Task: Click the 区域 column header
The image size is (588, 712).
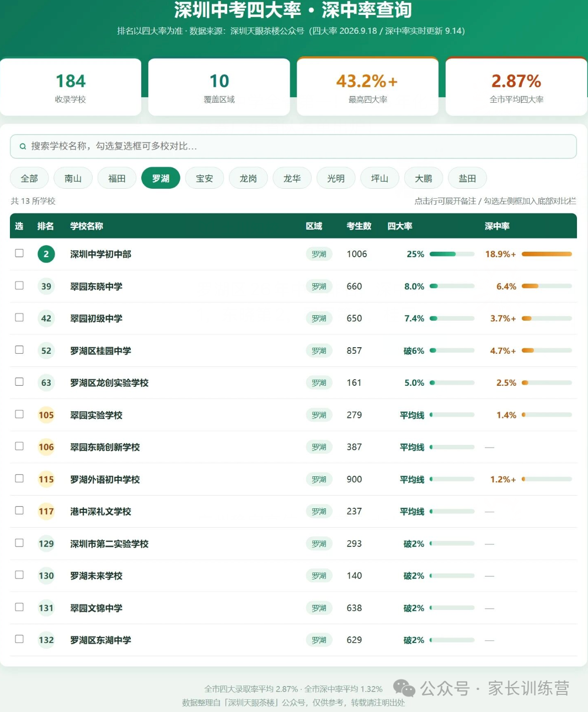Action: 314,226
